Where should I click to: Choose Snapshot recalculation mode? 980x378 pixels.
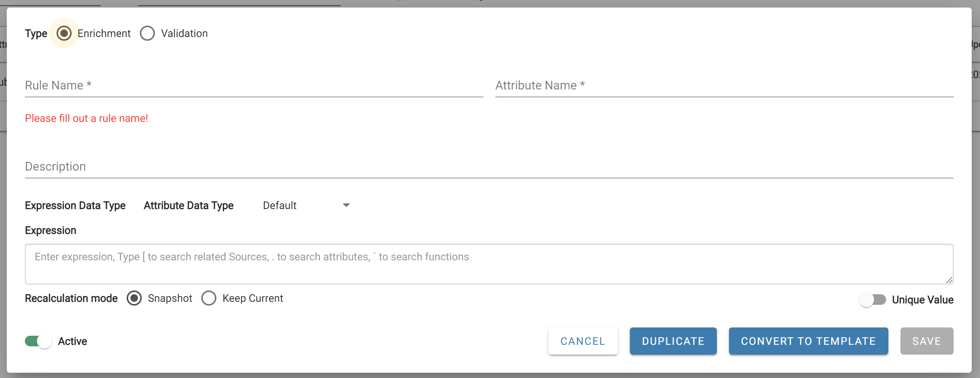pyautogui.click(x=134, y=298)
